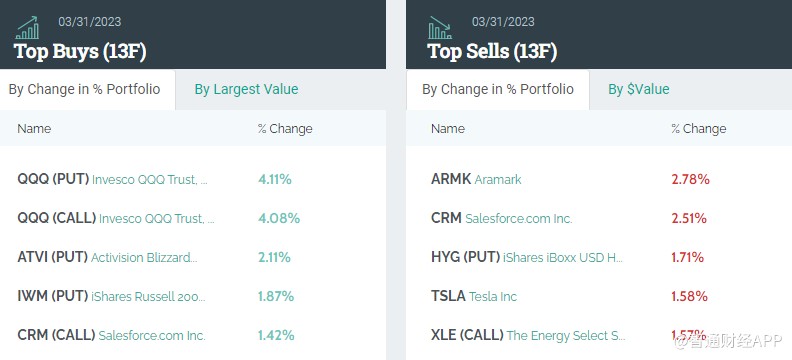
Task: Click the Top Buys (13F) heading
Action: 80,52
